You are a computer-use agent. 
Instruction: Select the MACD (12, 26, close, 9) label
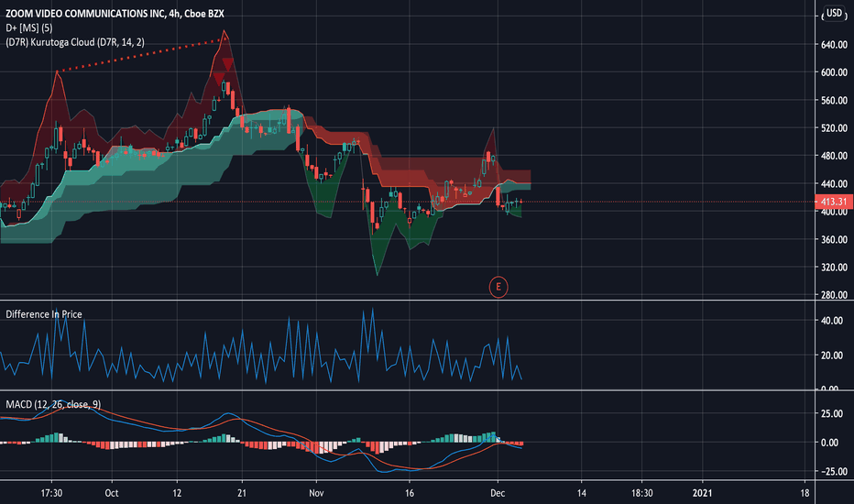point(53,404)
